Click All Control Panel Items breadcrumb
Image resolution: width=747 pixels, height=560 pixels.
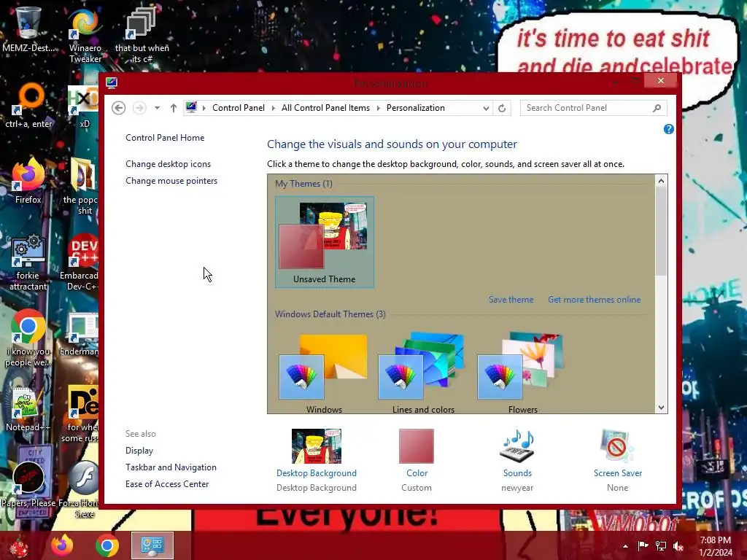click(x=325, y=108)
